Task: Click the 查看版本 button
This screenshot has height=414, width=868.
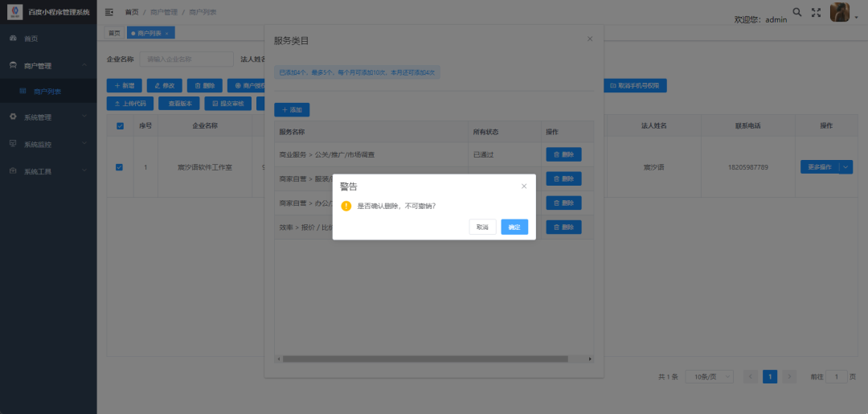Action: [x=178, y=104]
